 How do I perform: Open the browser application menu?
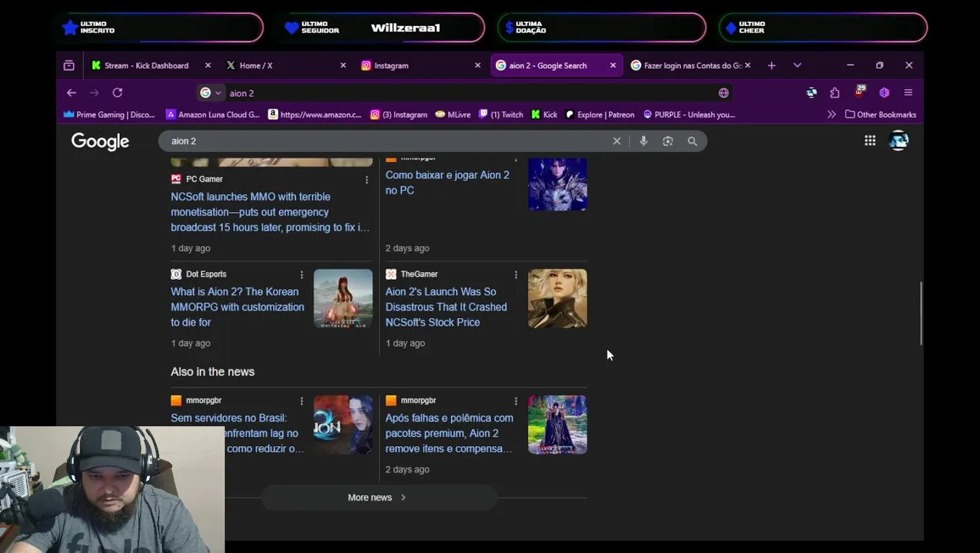click(909, 93)
